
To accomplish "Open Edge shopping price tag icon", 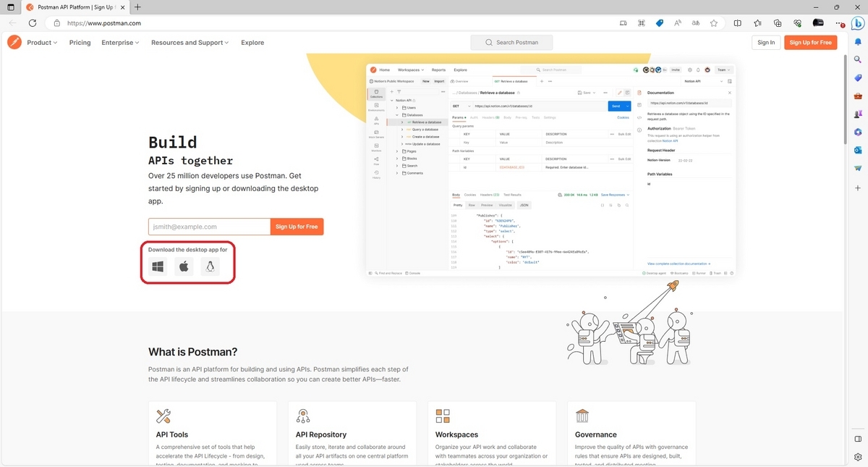I will (x=660, y=23).
